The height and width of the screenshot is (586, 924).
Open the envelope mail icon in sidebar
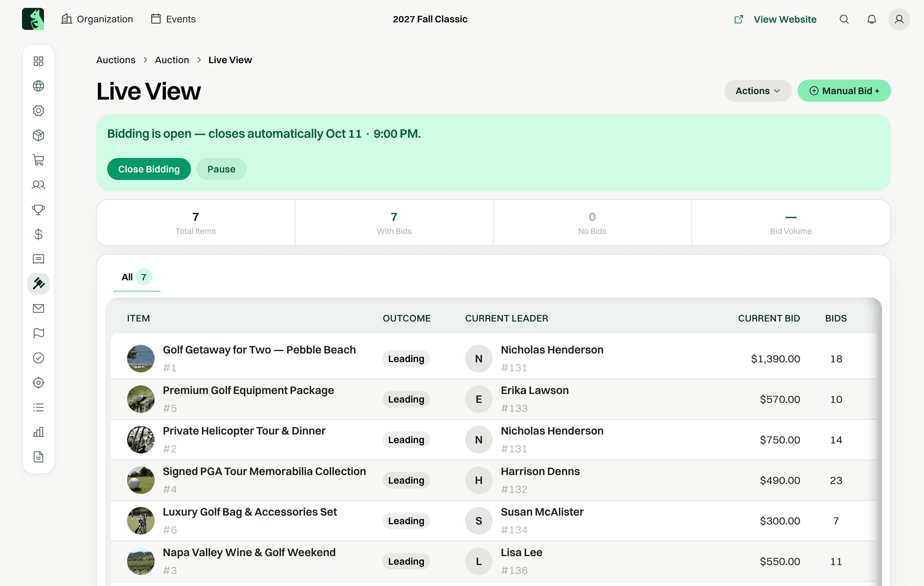(x=38, y=308)
